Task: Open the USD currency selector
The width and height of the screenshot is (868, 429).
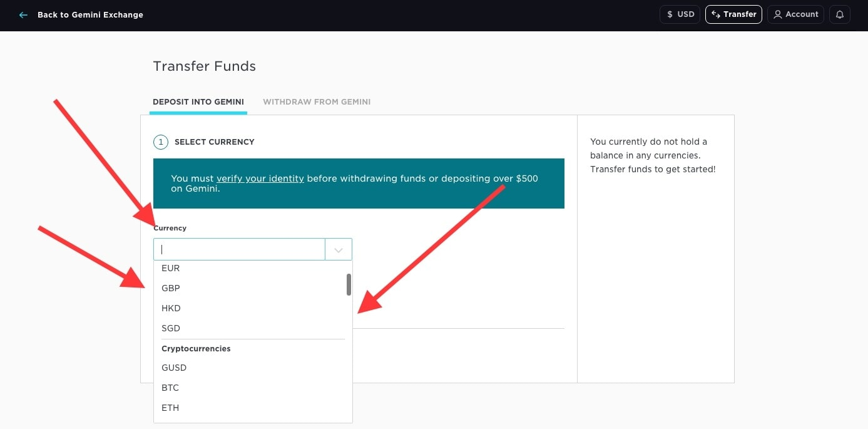Action: pos(680,14)
